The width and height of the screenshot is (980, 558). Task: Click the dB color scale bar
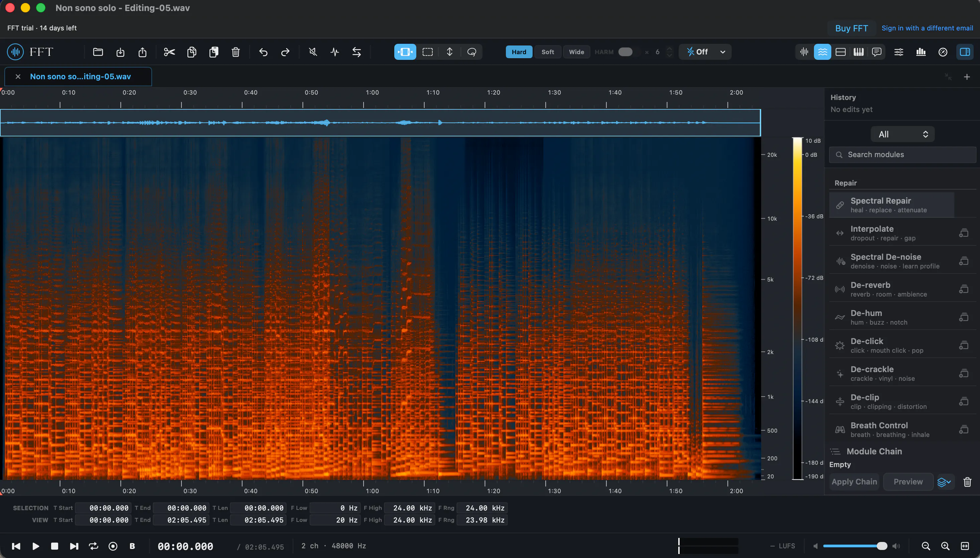coord(797,309)
